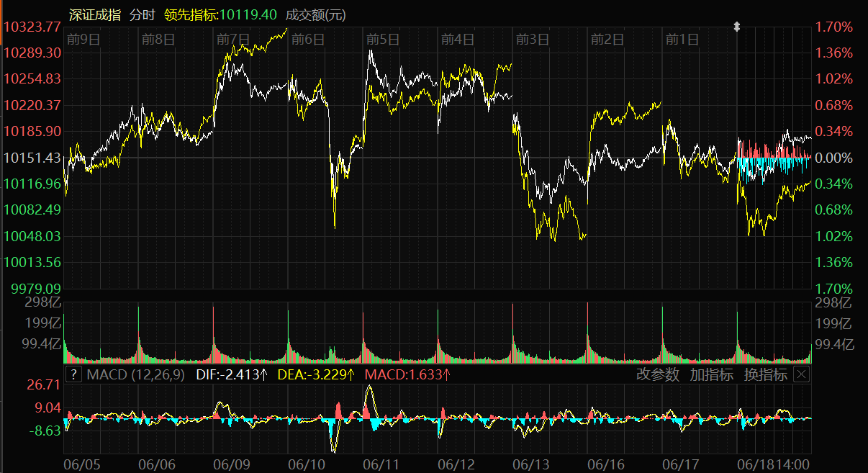This screenshot has width=868, height=473.
Task: Click 加指标 to add an indicator
Action: click(x=711, y=374)
